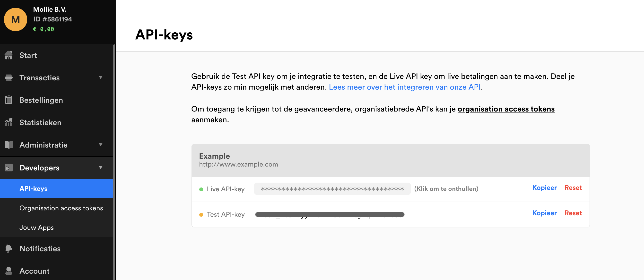Click the Notificaties bell icon

point(9,248)
